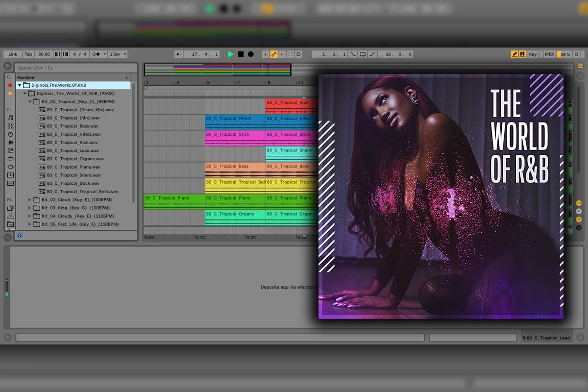588x392 pixels.
Task: Click the Nombre column header
Action: coord(73,77)
